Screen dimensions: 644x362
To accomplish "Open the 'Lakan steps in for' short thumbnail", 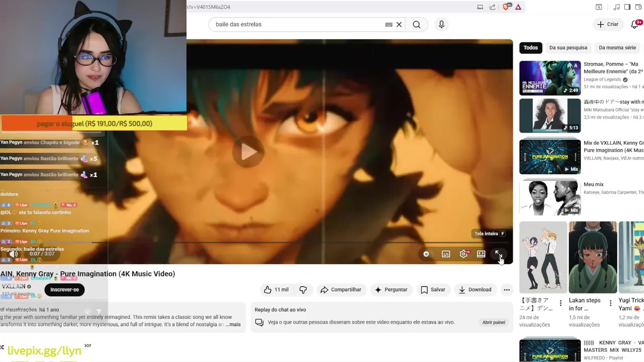I will (593, 257).
